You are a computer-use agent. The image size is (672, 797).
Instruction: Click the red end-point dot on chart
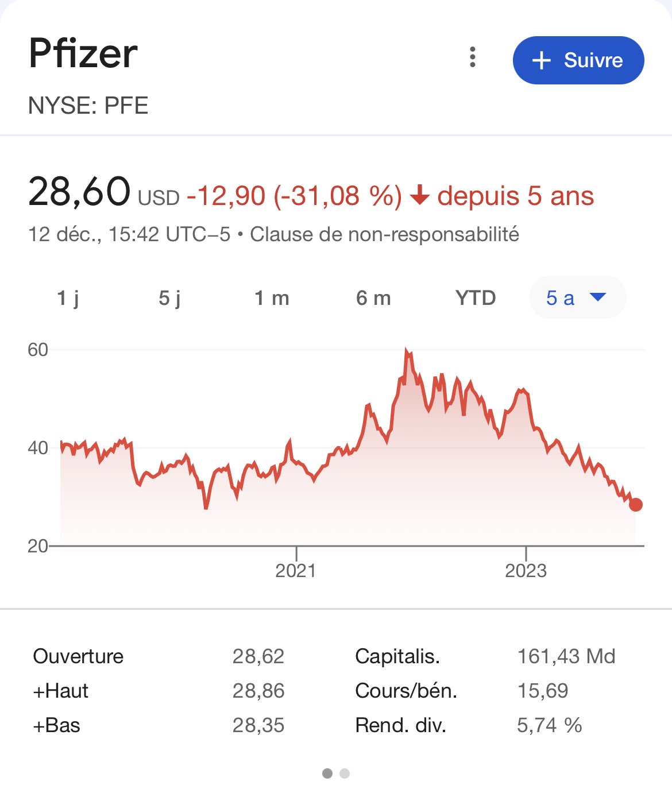coord(635,505)
